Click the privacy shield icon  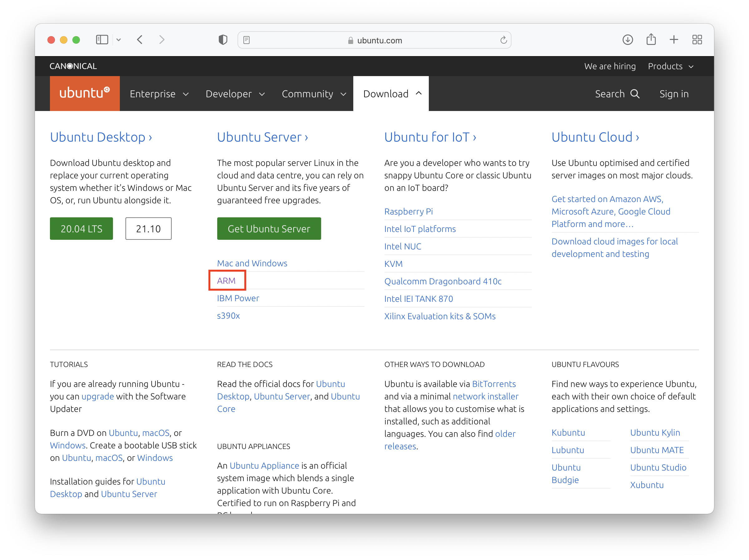coord(223,40)
